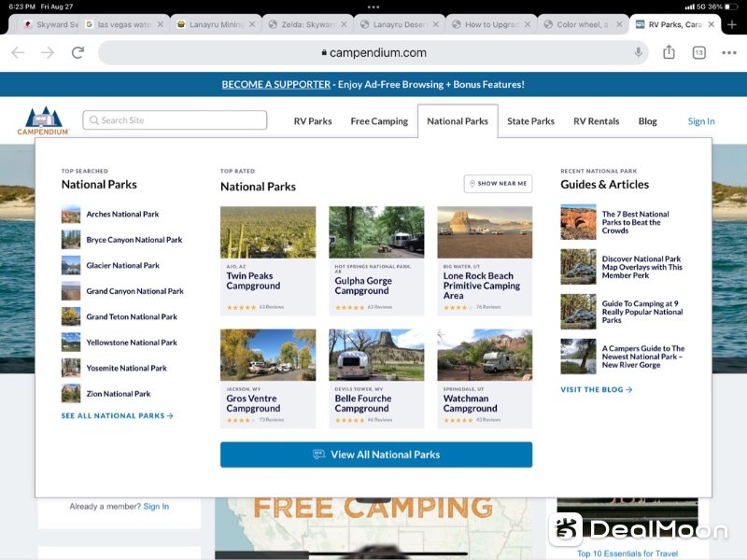Open the Blog menu item
The image size is (747, 560).
[647, 121]
